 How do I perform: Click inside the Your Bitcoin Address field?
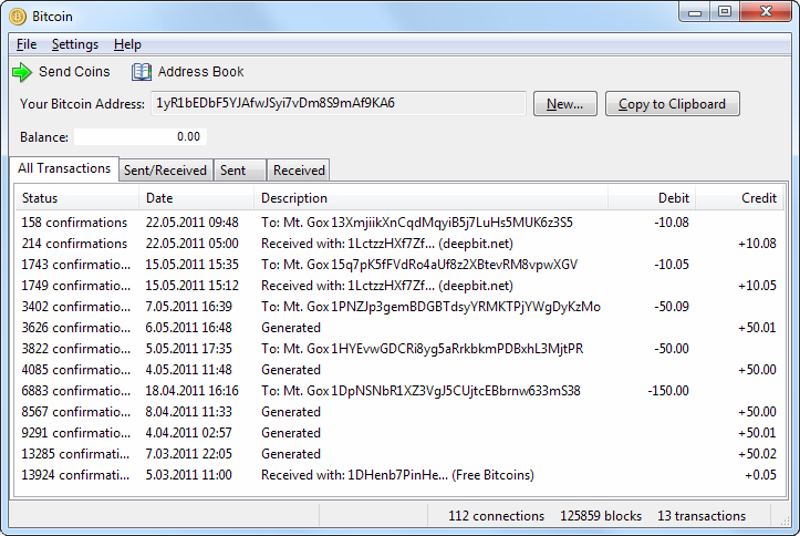coord(338,104)
